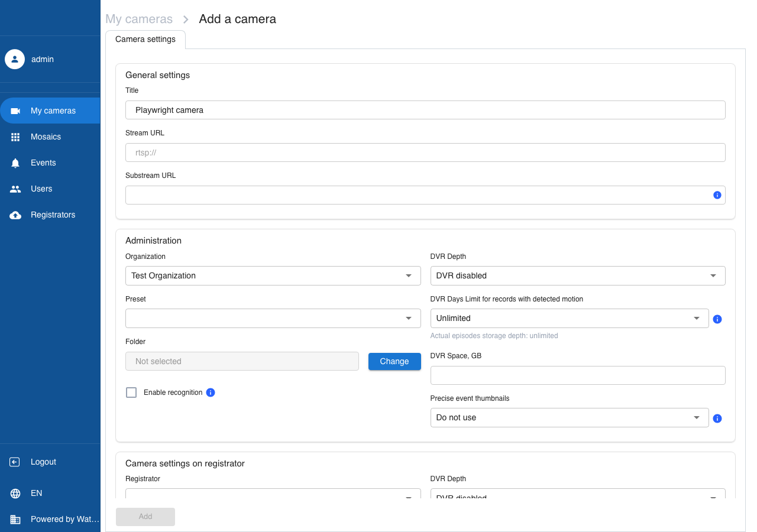The height and width of the screenshot is (532, 757).
Task: Click the My cameras breadcrumb link
Action: (139, 19)
